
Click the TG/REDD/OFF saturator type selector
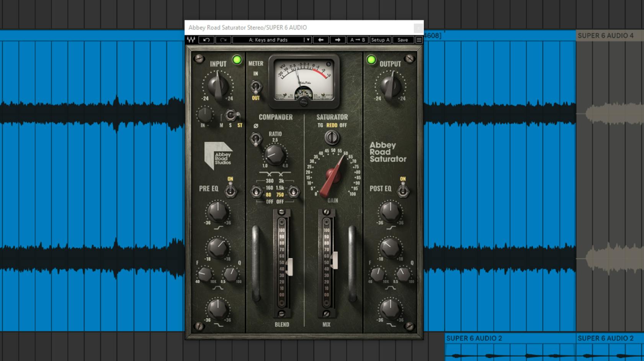[x=332, y=137]
